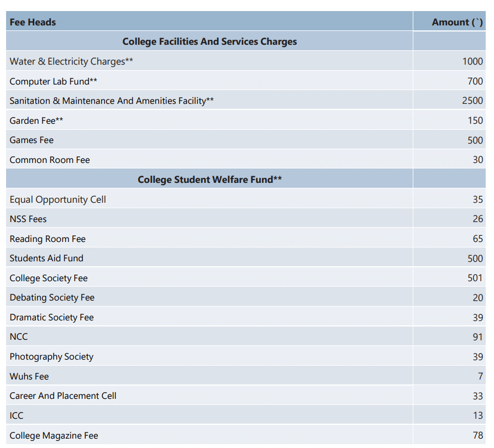Select the NCC row label
Image resolution: width=494 pixels, height=448 pixels.
click(x=18, y=336)
